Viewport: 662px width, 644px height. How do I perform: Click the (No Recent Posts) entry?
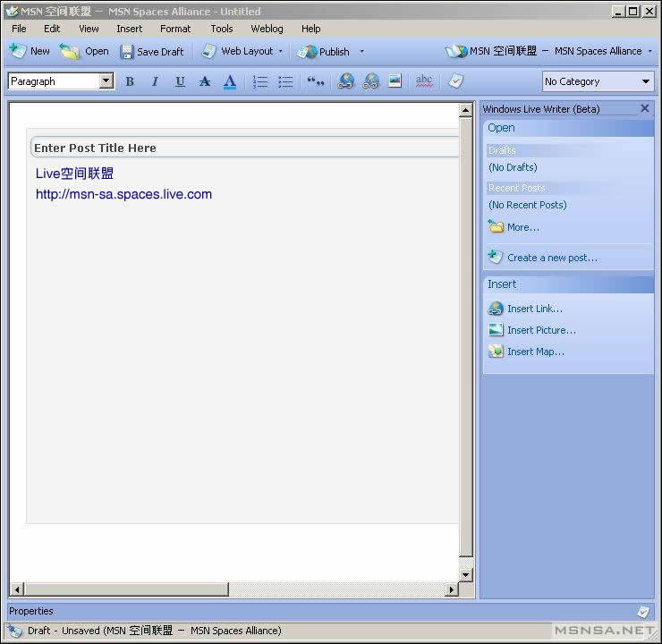[527, 205]
